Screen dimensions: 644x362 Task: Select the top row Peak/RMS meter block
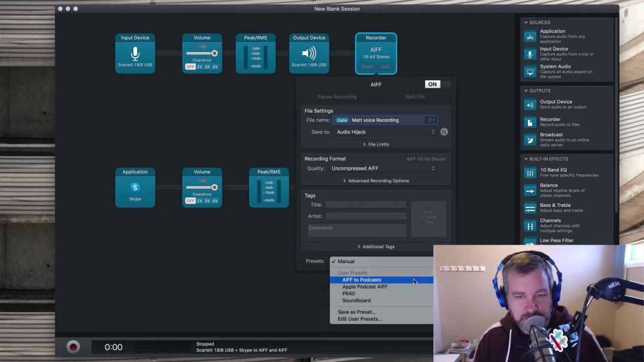(256, 53)
